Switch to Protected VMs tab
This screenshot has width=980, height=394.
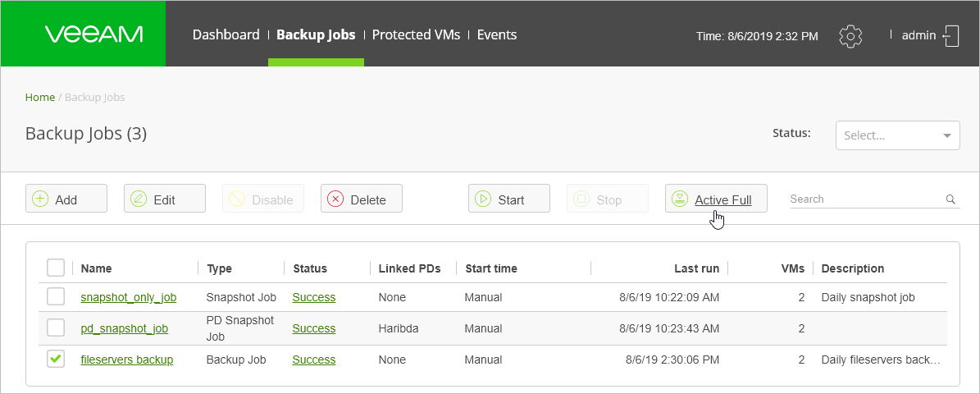(x=417, y=34)
